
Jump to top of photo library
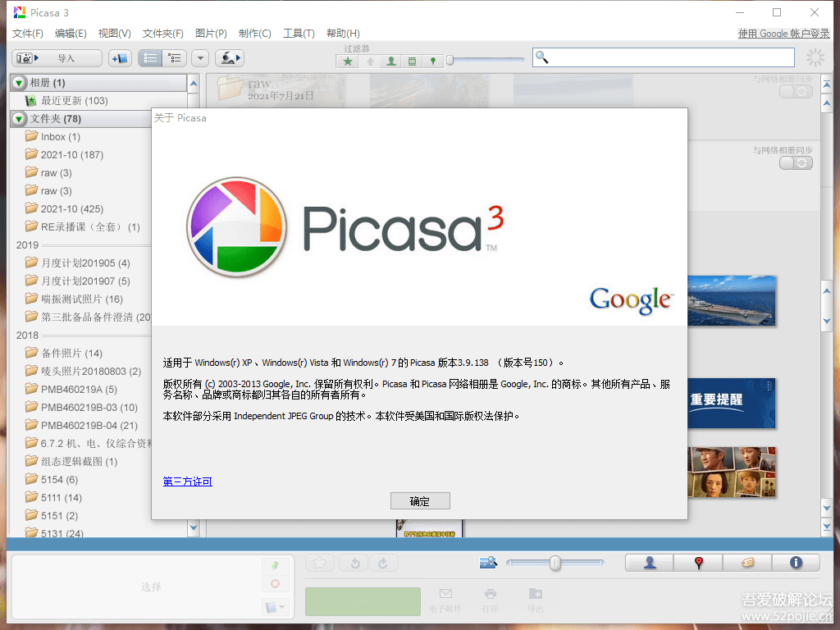827,84
